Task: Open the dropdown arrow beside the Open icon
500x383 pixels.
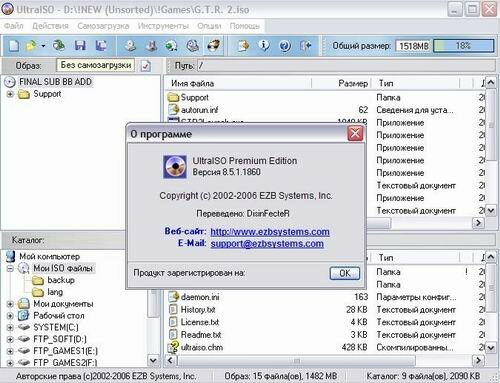Action: coord(43,46)
